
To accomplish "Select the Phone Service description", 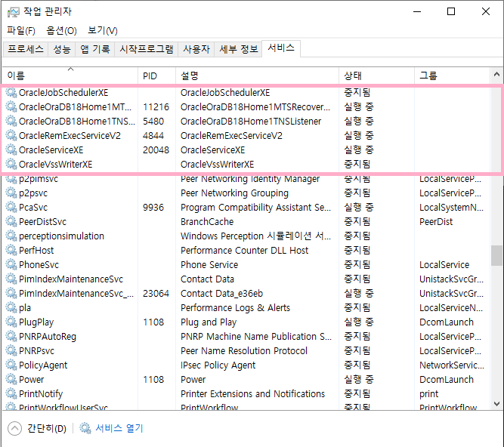I will [x=209, y=264].
